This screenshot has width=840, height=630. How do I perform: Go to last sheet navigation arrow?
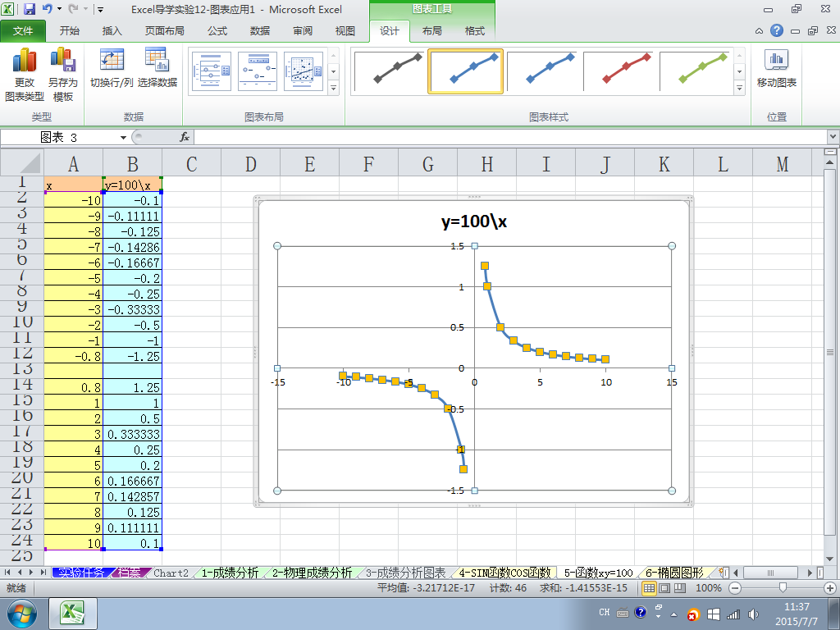[x=43, y=573]
